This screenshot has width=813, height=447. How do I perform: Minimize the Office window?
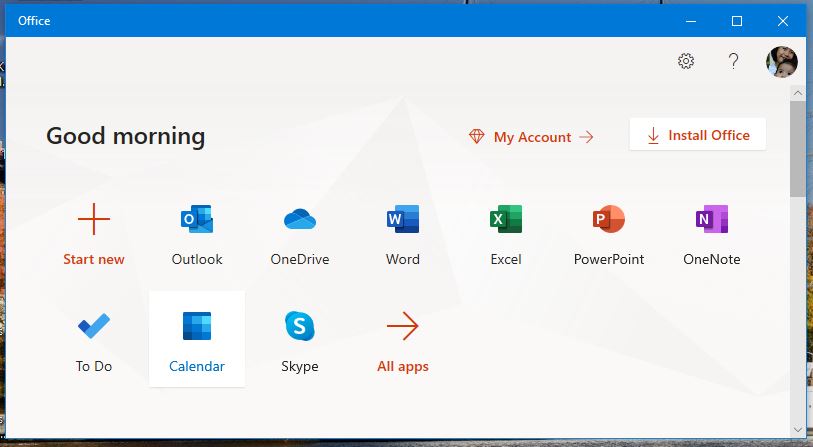(x=691, y=21)
